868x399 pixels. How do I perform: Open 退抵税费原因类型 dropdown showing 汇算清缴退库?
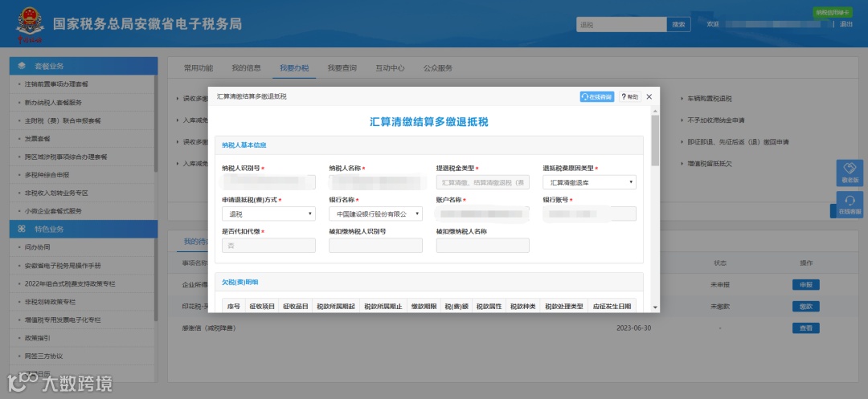coord(590,182)
